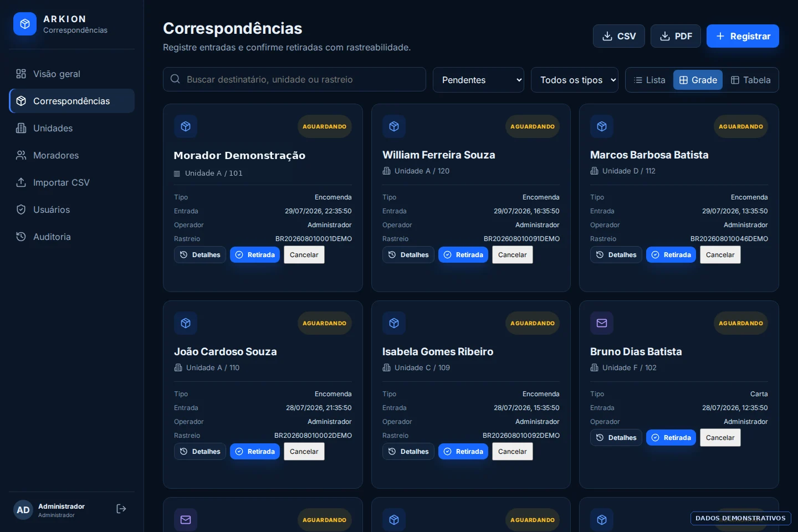Click the Registrar button

coord(743,36)
